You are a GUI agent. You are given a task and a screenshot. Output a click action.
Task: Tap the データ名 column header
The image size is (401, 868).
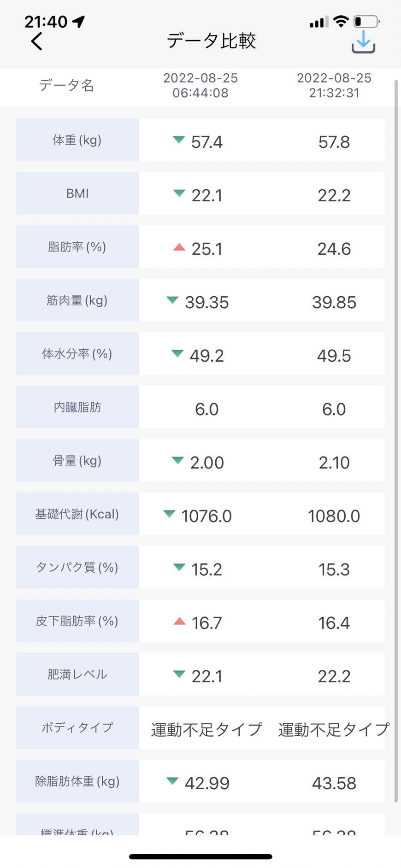coord(67,85)
